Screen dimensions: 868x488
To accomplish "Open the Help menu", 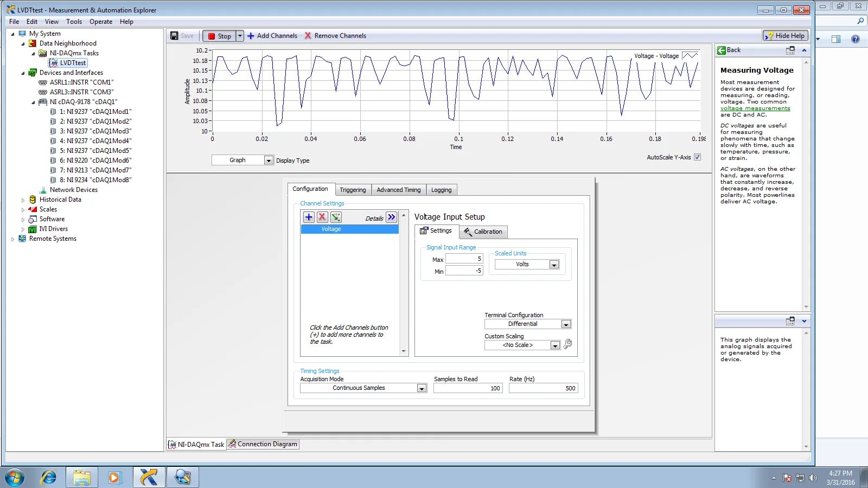I will 126,22.
